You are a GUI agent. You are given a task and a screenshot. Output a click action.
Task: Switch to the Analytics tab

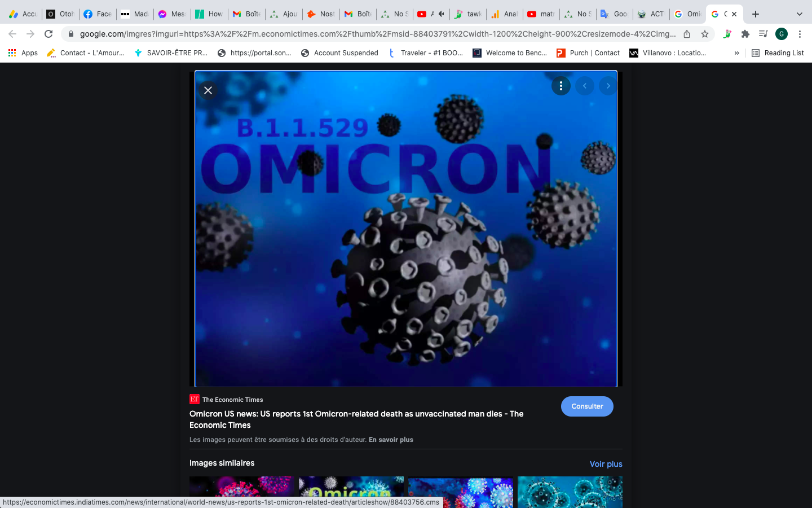point(505,14)
